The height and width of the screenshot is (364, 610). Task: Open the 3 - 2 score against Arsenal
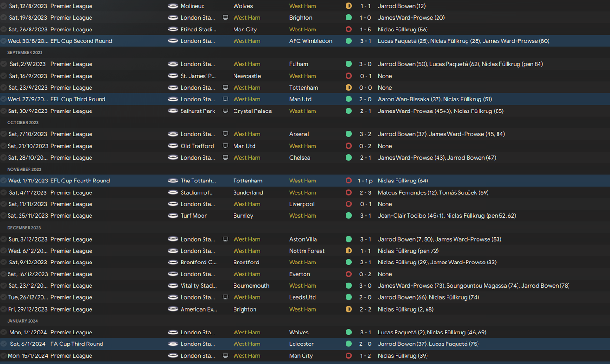click(366, 134)
